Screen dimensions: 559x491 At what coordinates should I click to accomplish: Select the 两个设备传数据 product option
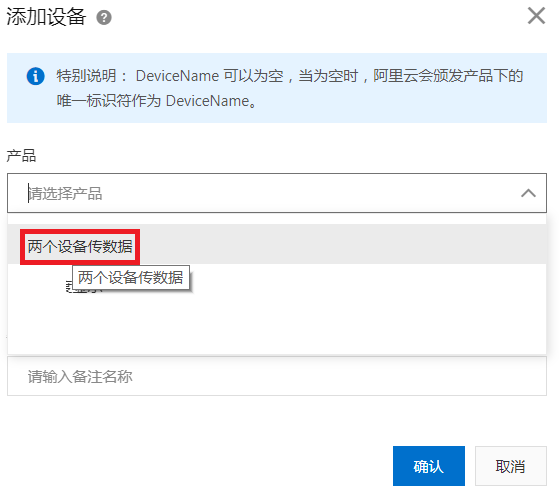(x=80, y=246)
